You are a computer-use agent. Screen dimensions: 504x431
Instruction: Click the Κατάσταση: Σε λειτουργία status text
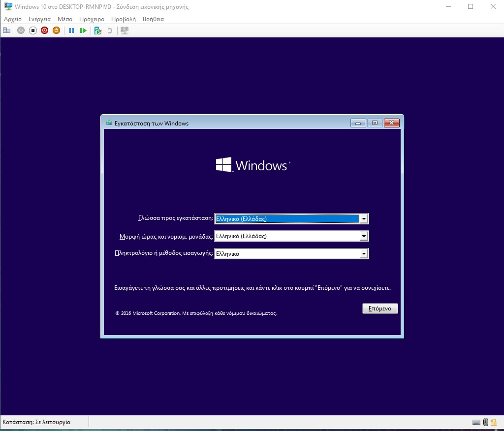[36, 422]
